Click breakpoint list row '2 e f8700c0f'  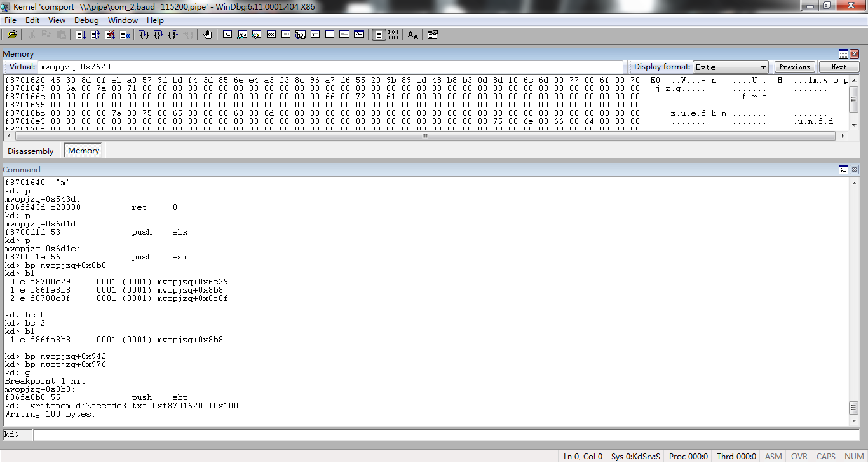click(x=119, y=298)
